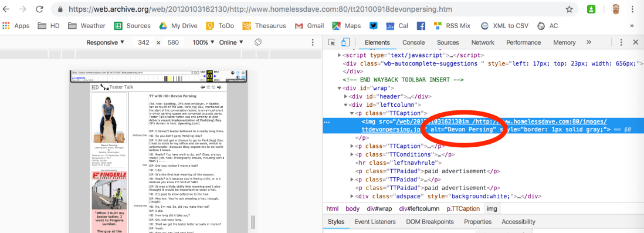Switch to the Elements tab

(377, 42)
